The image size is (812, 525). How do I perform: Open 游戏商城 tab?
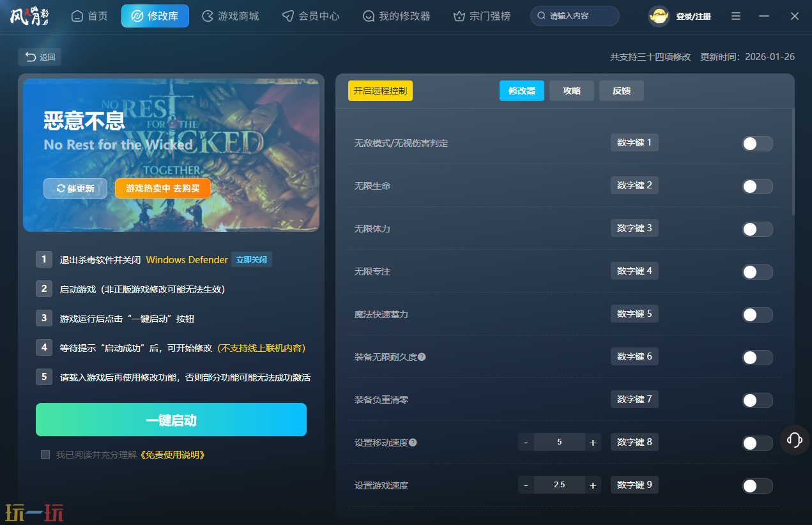pyautogui.click(x=230, y=16)
